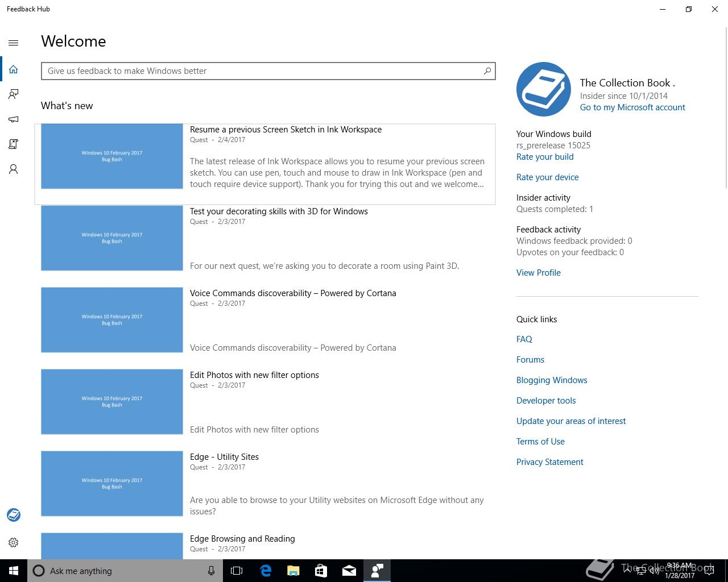The width and height of the screenshot is (728, 582).
Task: Click thumbnail of Edit Photos quest
Action: (x=112, y=402)
